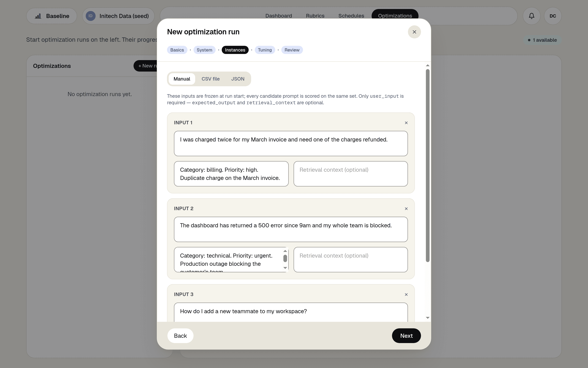Click the 'New optimization run' dialog title
588x368 pixels.
(x=203, y=32)
